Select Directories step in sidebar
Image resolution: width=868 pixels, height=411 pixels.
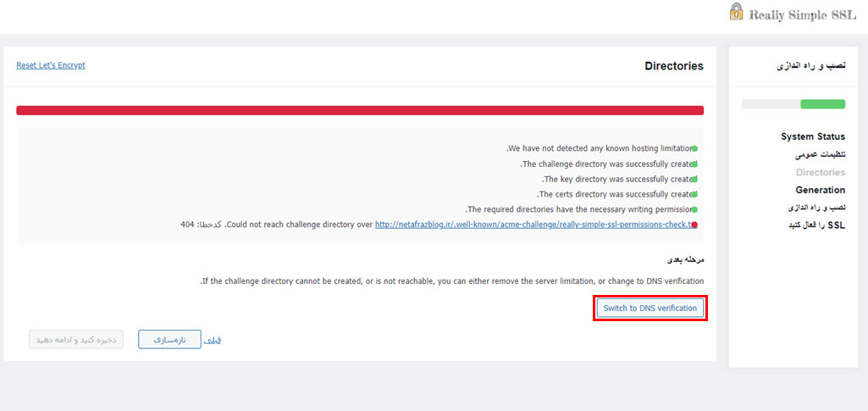pos(821,172)
